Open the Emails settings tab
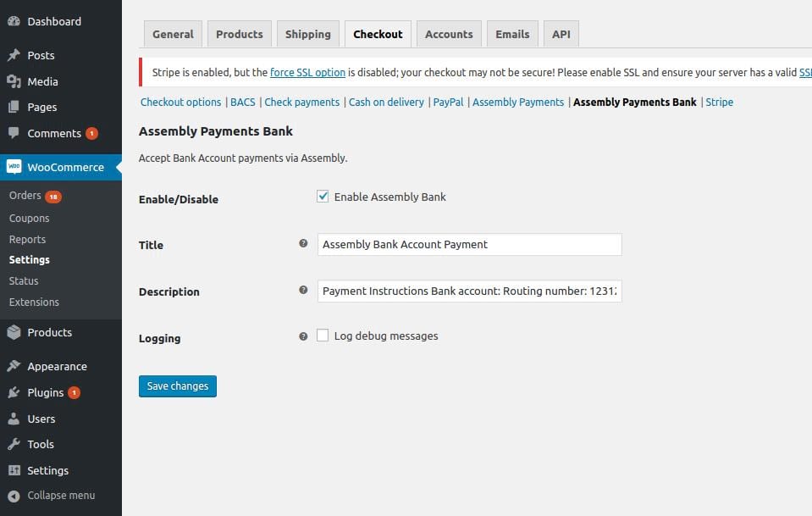The image size is (812, 516). click(512, 34)
